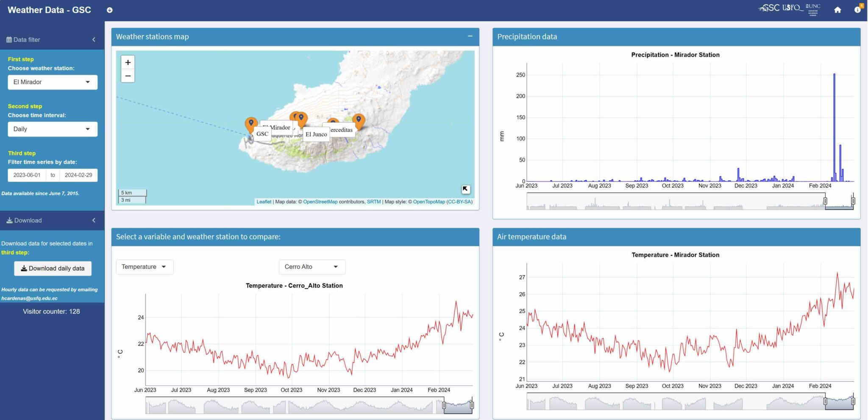Click the home icon in the header
The image size is (868, 420).
coord(838,9)
